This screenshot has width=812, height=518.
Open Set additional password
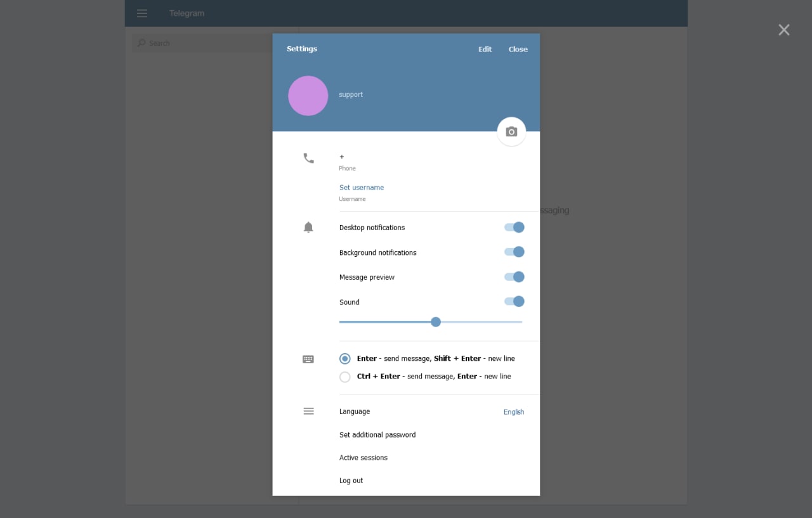pos(377,435)
